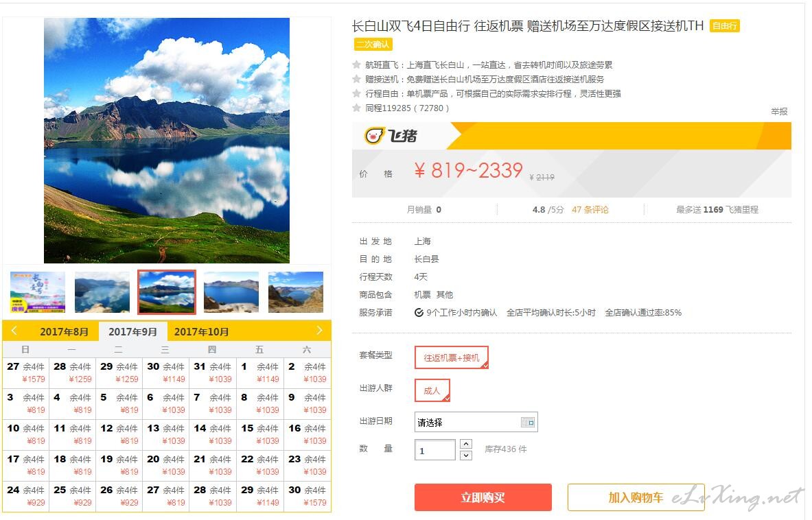812x520 pixels.
Task: Click the quantity input field
Action: point(435,449)
